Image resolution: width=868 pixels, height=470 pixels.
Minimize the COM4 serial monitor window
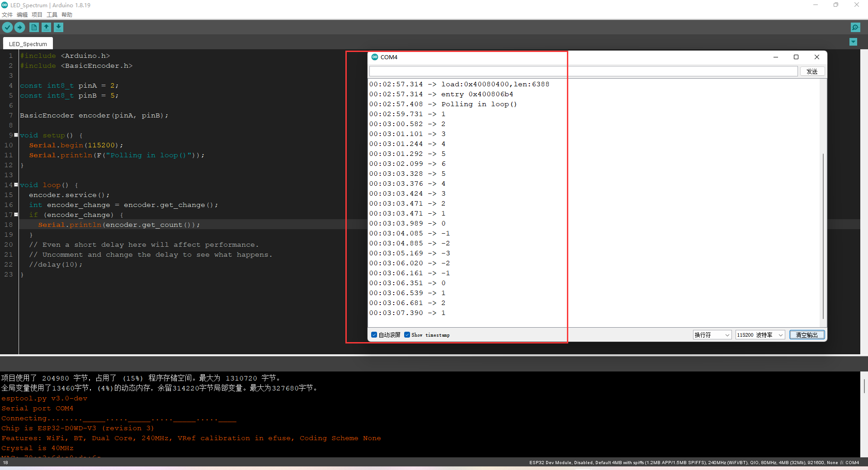(776, 57)
